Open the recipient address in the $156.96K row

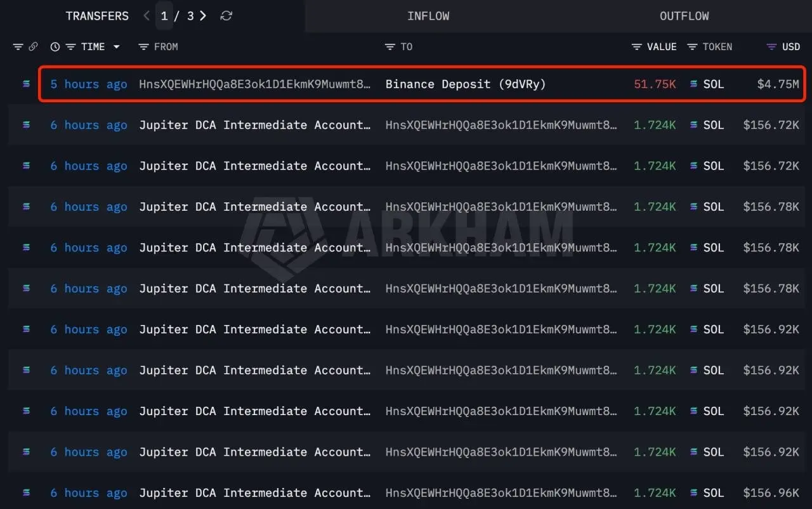tap(501, 492)
